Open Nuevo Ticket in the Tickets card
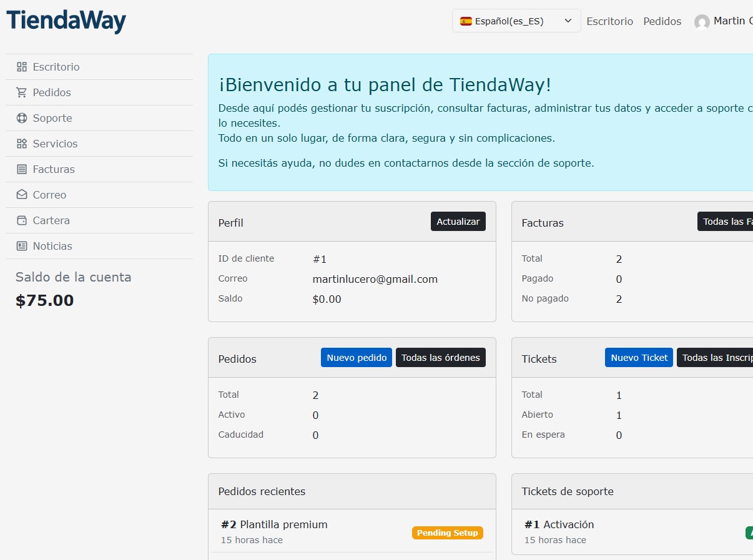Screen dimensions: 753x560 click(x=638, y=357)
